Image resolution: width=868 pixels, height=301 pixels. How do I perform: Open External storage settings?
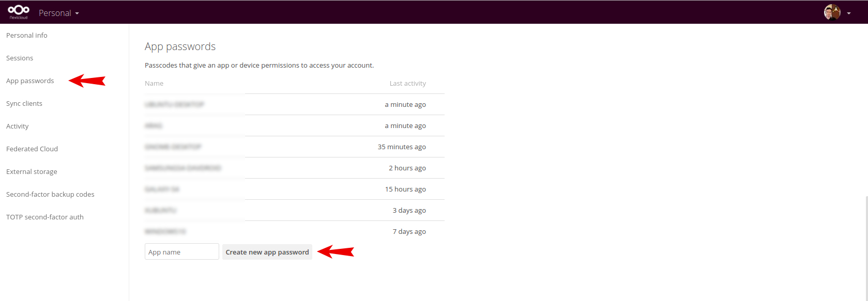tap(32, 171)
